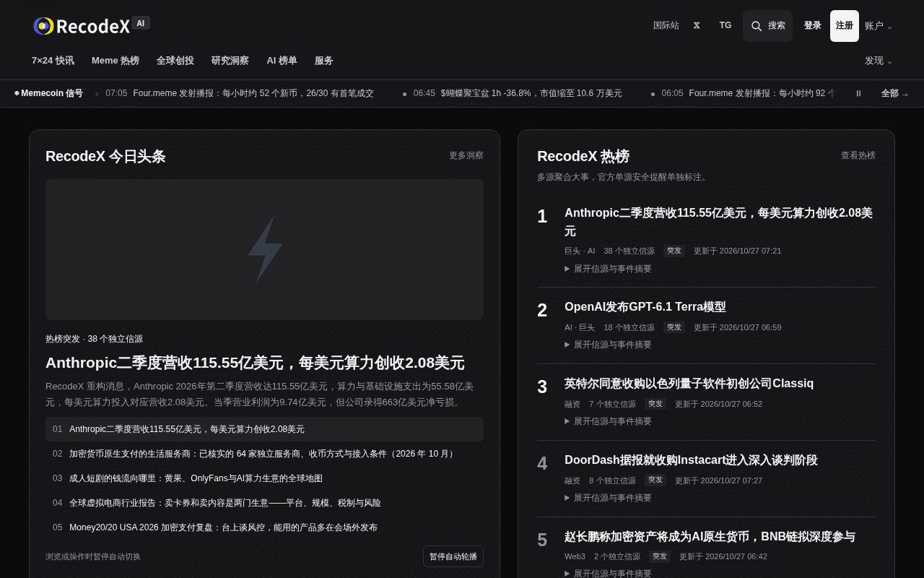
Task: Click 注册 button
Action: (845, 26)
